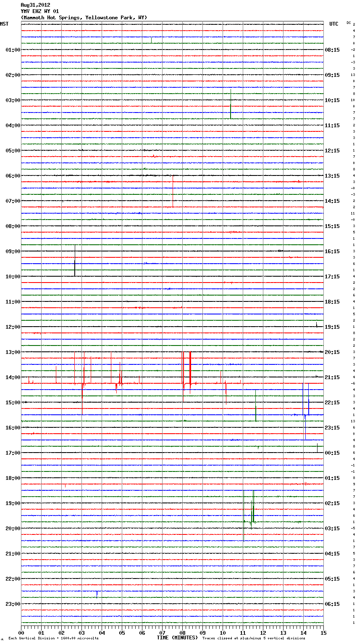Viewport: 357px width, 644px height.
Task: Select the 09:00 MST time label
Action: tap(13, 251)
